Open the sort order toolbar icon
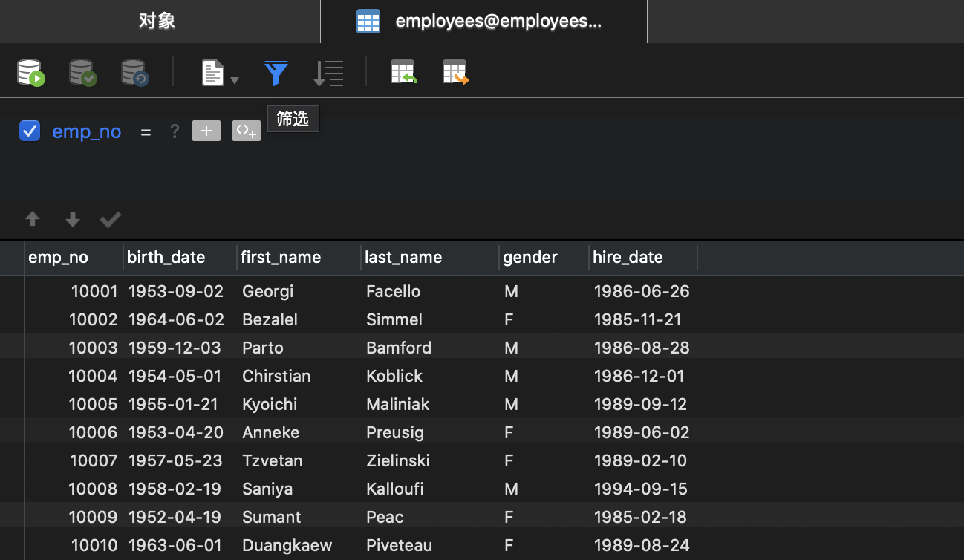 tap(328, 73)
